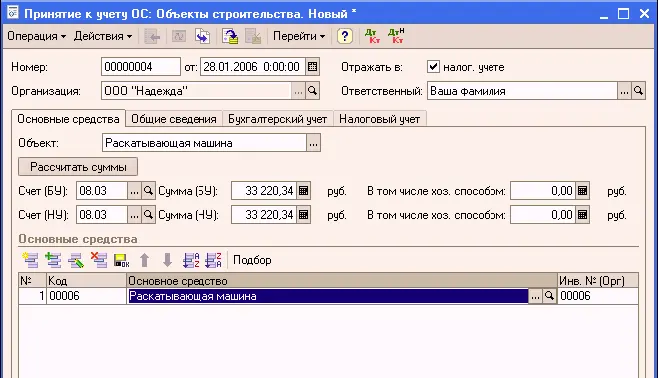Open the calendar picker next to date

(312, 67)
